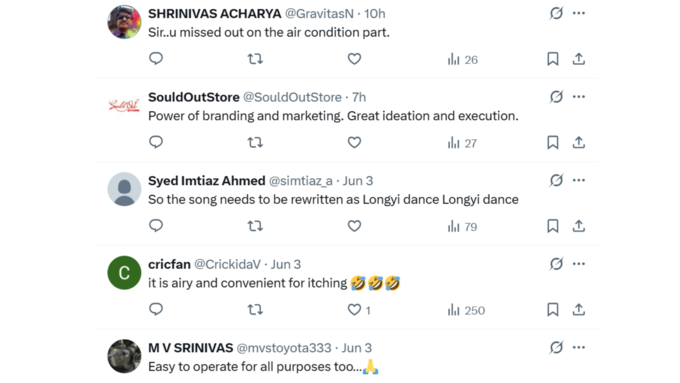Screen dimensions: 680x383
Task: Reply to Syed Imtiaz Ahmed's Longyi dance tweet
Action: coord(156,226)
